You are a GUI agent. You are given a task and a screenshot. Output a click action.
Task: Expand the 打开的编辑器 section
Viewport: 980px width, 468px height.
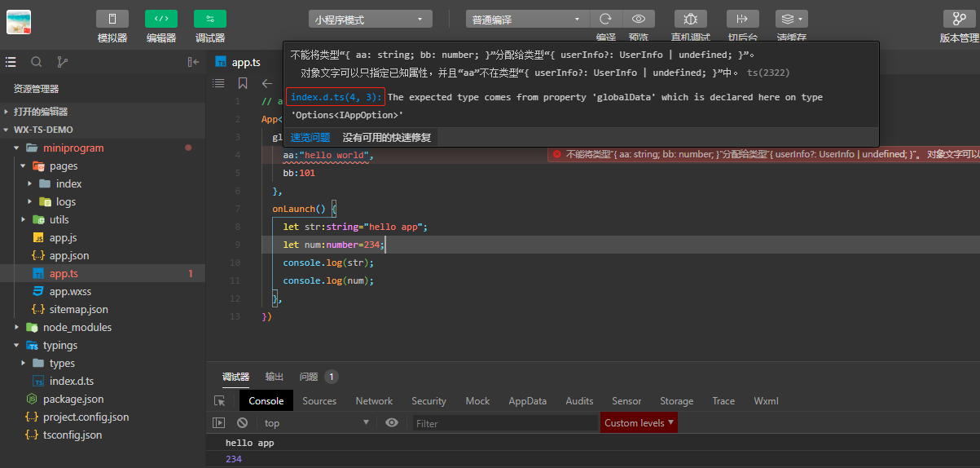(x=103, y=112)
